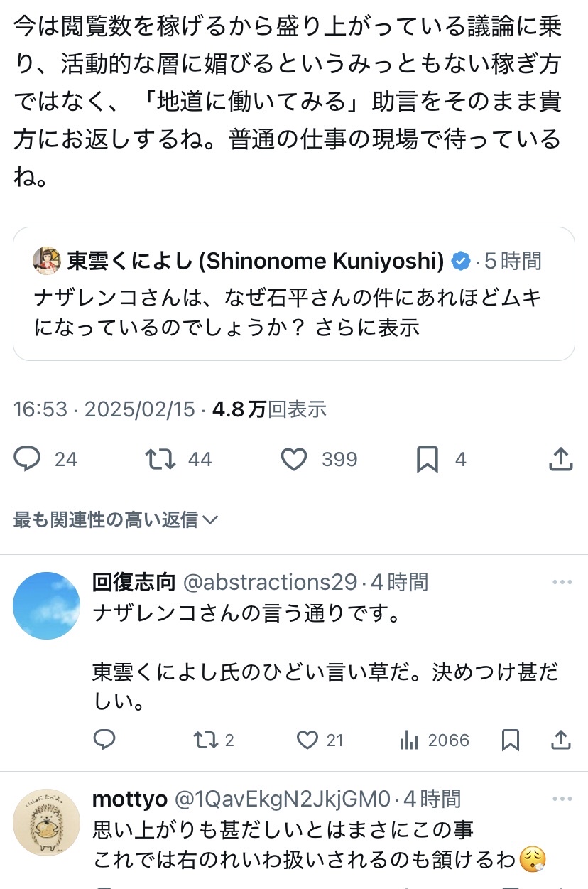
Task: Open more options for the mottyo reply
Action: [562, 799]
